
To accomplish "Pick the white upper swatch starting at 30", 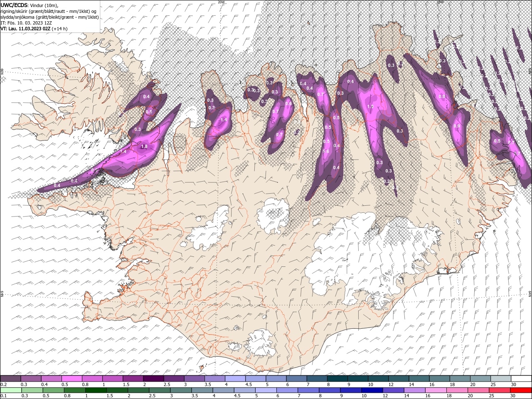I will click(521, 379).
